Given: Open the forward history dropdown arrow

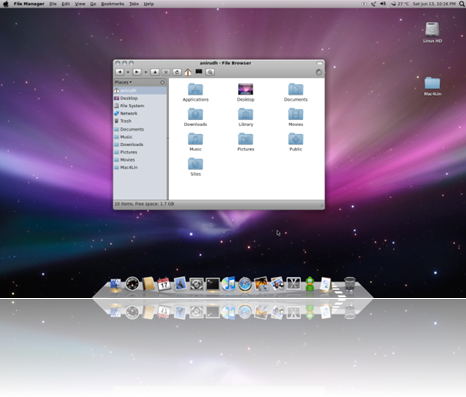Looking at the screenshot, I should 145,72.
